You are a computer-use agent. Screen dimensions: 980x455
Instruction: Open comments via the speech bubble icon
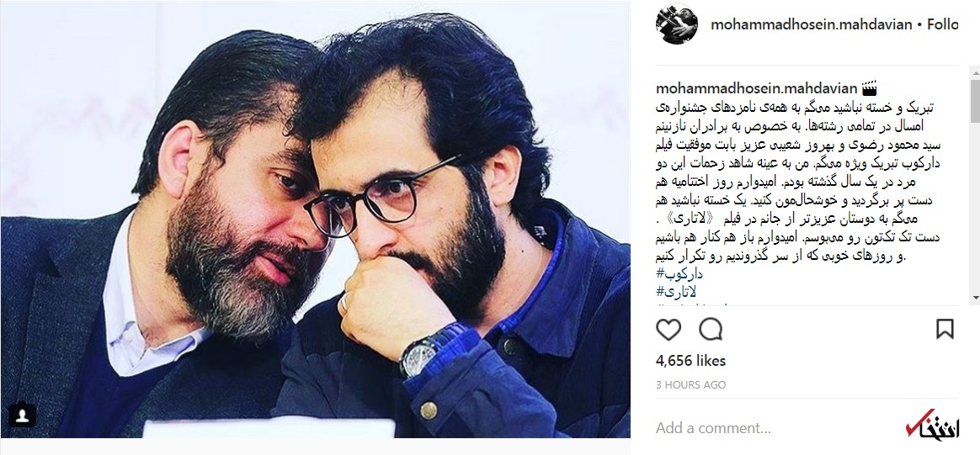click(x=711, y=329)
